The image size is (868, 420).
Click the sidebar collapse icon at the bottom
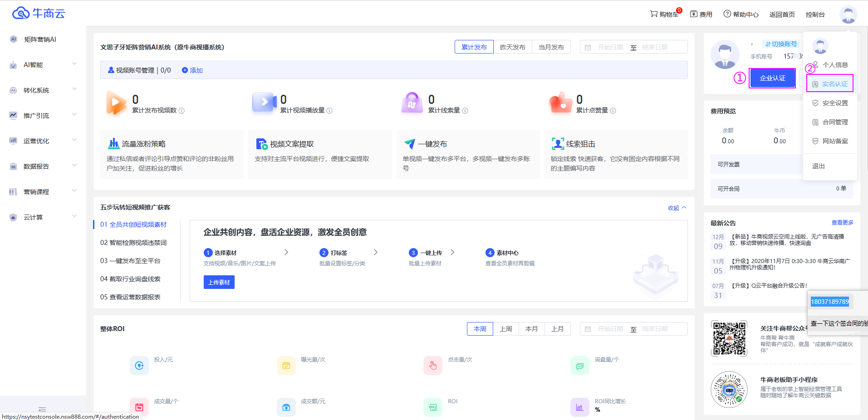click(x=42, y=409)
